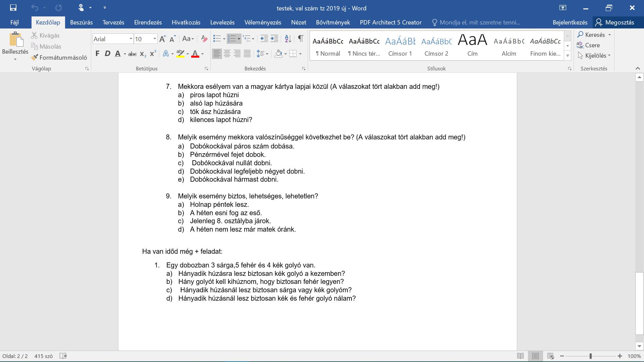Open the Arial font name dropdown
This screenshot has width=644, height=362.
click(131, 39)
